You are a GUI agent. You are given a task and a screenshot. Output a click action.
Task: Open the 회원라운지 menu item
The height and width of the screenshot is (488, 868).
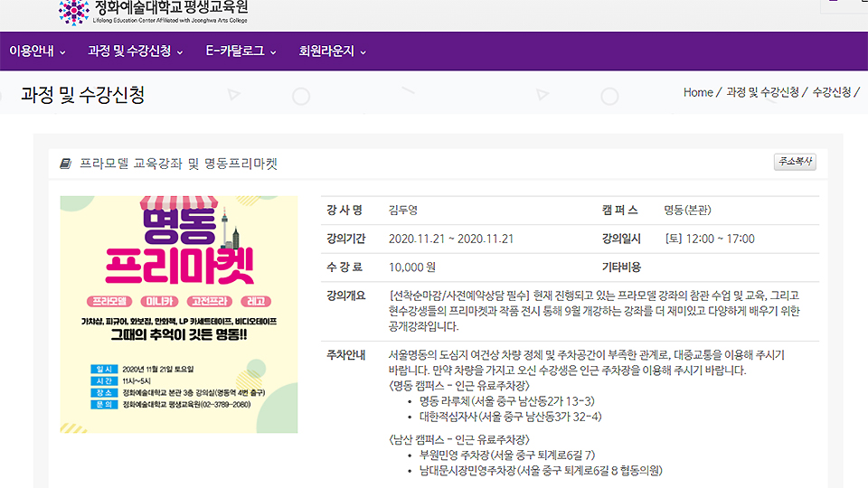tap(326, 52)
